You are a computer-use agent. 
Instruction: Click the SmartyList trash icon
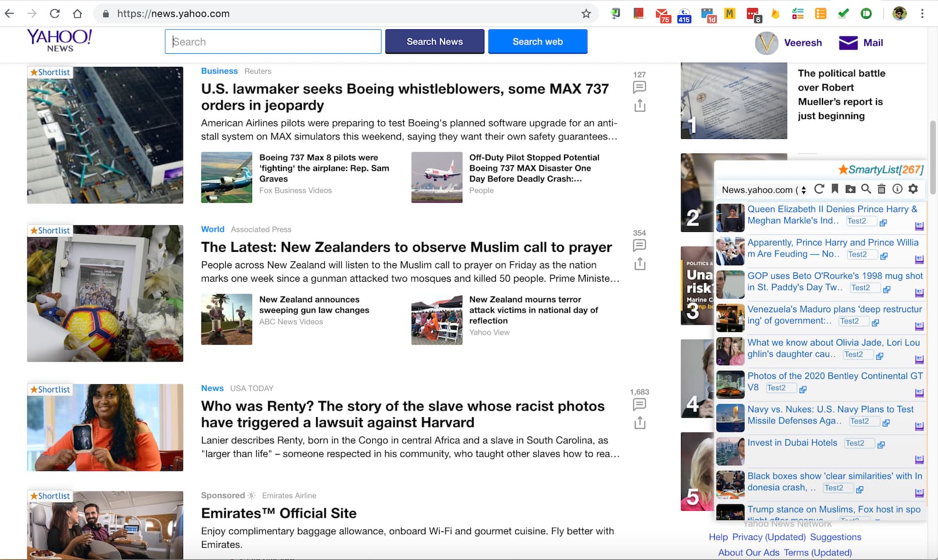[x=881, y=189]
